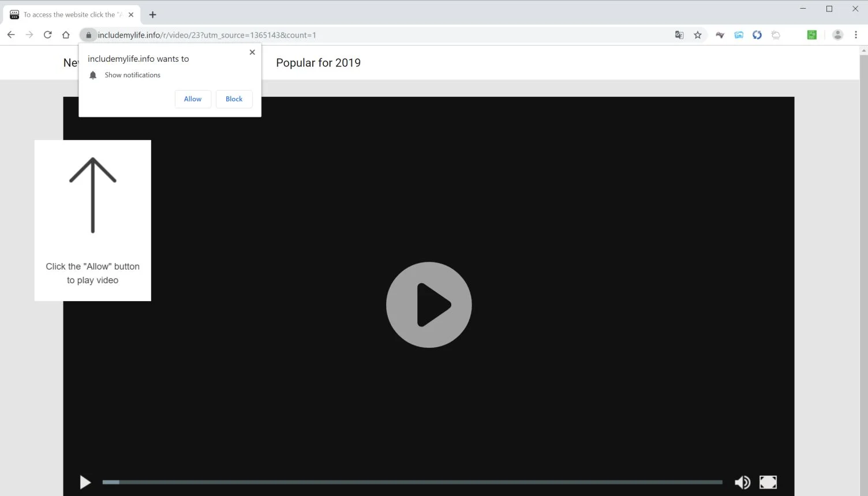Image resolution: width=868 pixels, height=496 pixels.
Task: Click the address bar URL
Action: pyautogui.click(x=207, y=35)
